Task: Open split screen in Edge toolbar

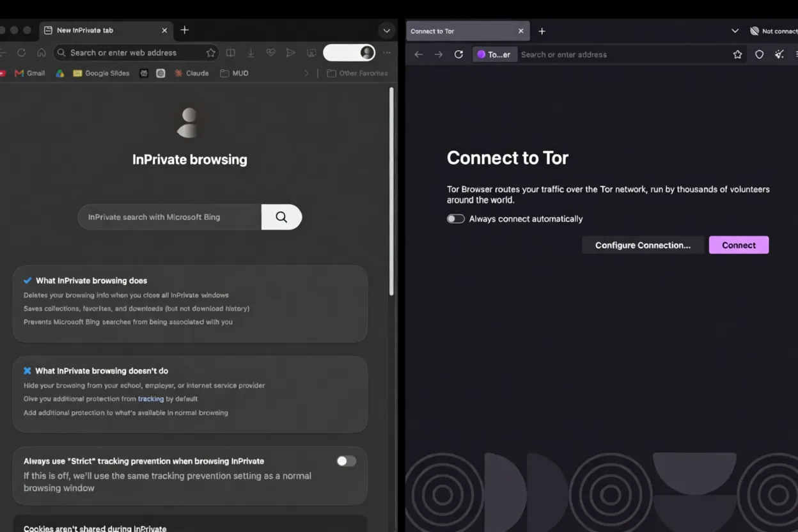Action: click(231, 53)
